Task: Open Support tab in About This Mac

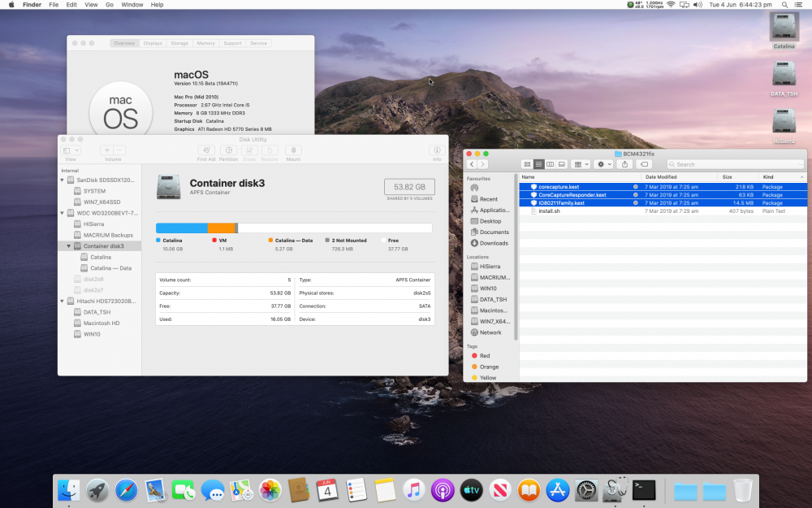Action: (232, 44)
